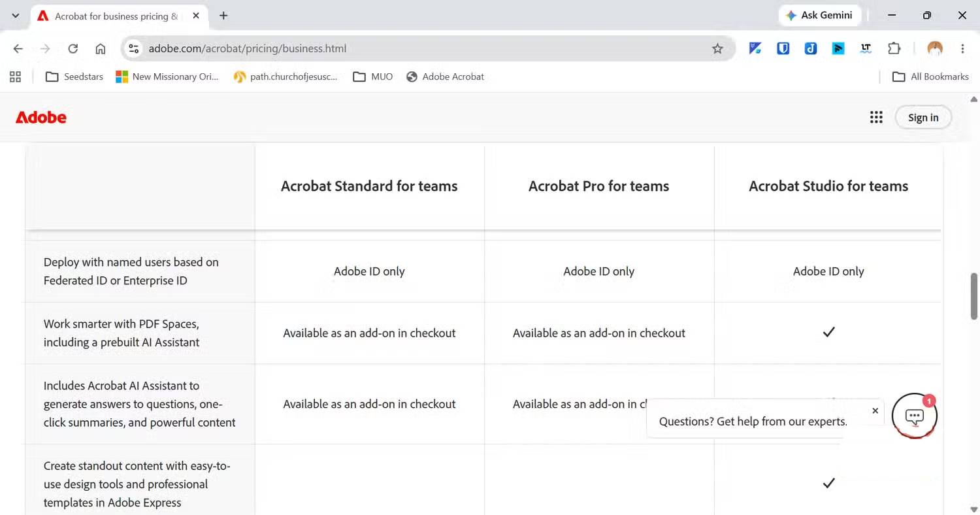Close the Acrobat for business pricing tab

point(196,16)
